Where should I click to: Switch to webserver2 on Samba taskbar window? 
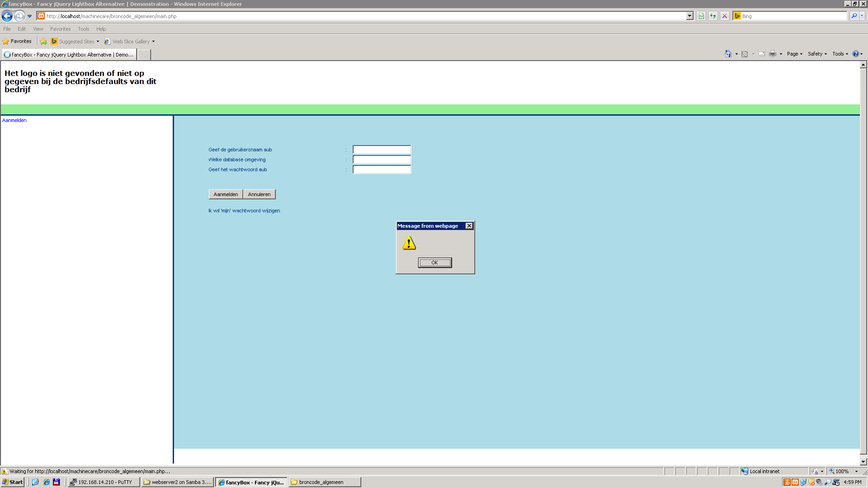(x=177, y=482)
